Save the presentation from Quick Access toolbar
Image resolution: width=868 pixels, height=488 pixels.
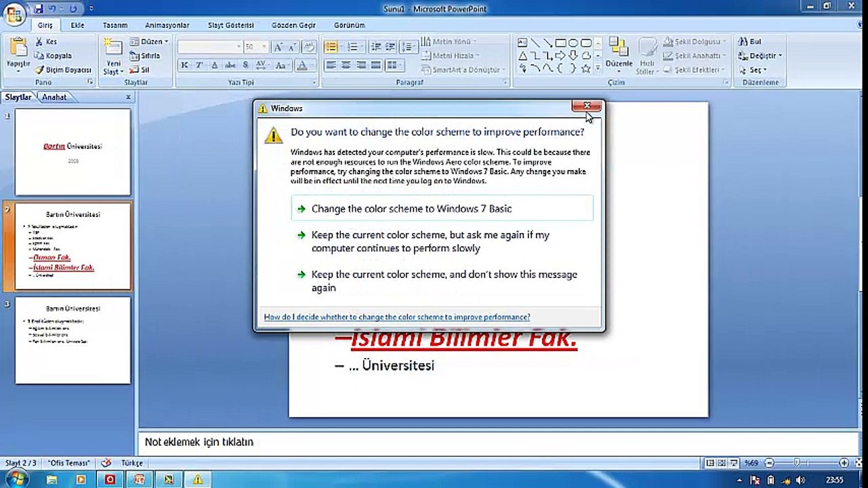(39, 9)
